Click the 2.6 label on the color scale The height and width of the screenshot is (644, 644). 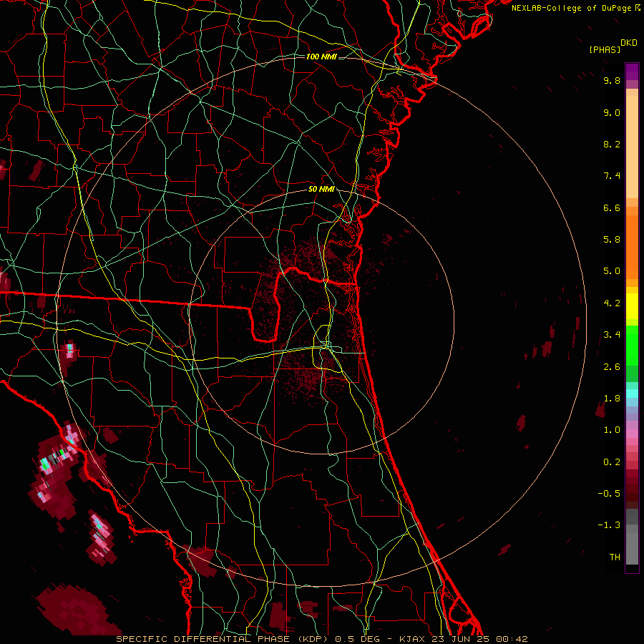[612, 367]
